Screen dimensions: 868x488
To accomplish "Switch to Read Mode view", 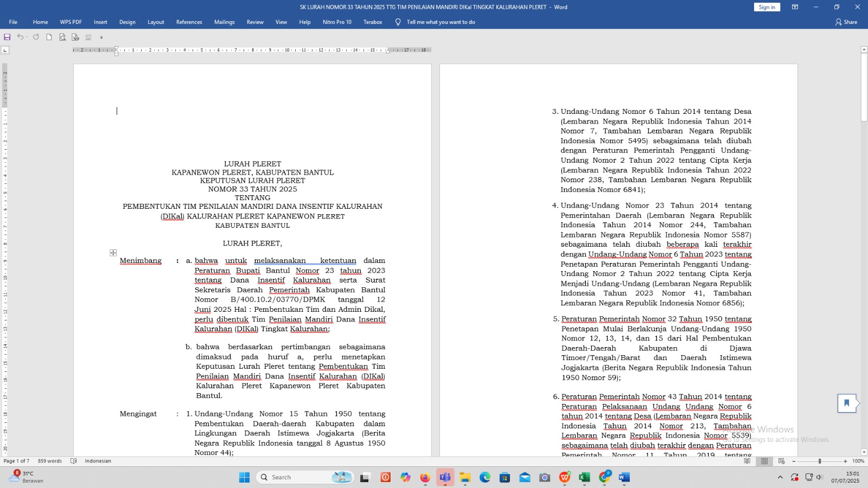I will tap(747, 461).
